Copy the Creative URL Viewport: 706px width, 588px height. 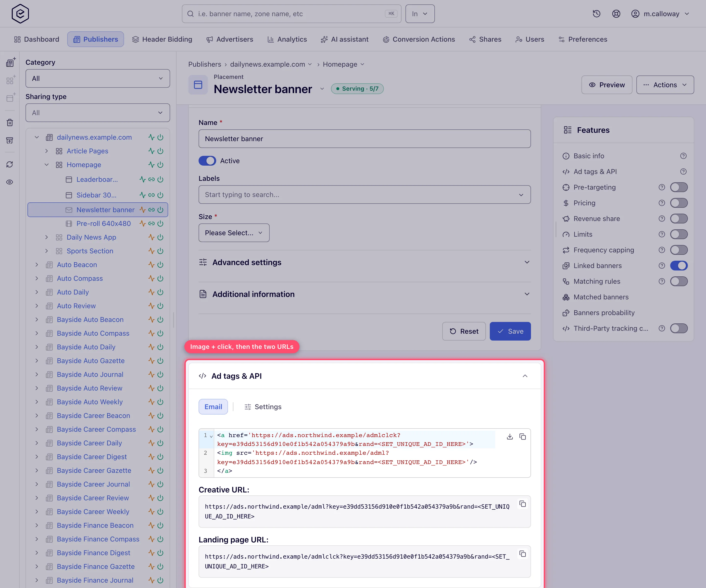pos(522,504)
